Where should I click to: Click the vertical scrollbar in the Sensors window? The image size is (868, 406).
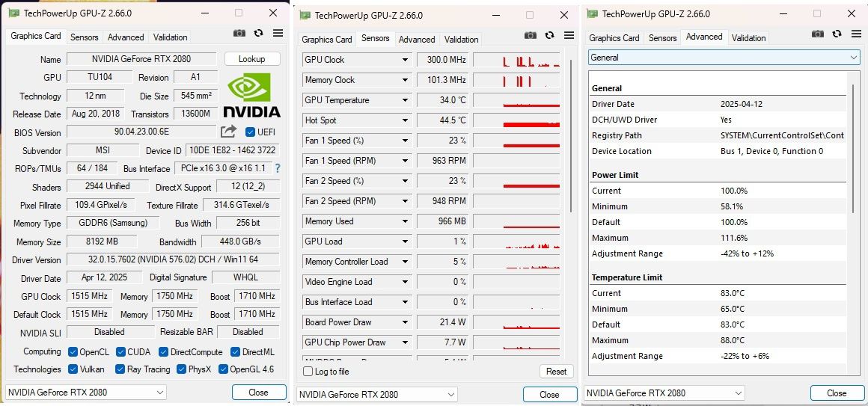click(x=572, y=135)
